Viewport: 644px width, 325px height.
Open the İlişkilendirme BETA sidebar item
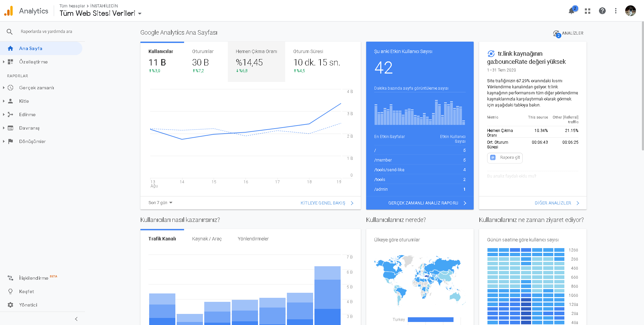38,278
